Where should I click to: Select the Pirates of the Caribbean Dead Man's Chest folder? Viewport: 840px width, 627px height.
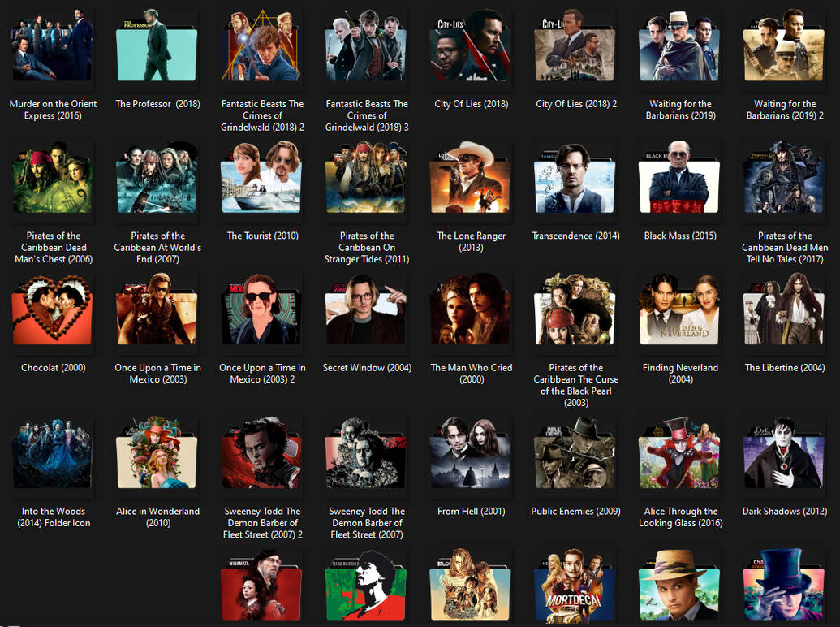[x=52, y=179]
